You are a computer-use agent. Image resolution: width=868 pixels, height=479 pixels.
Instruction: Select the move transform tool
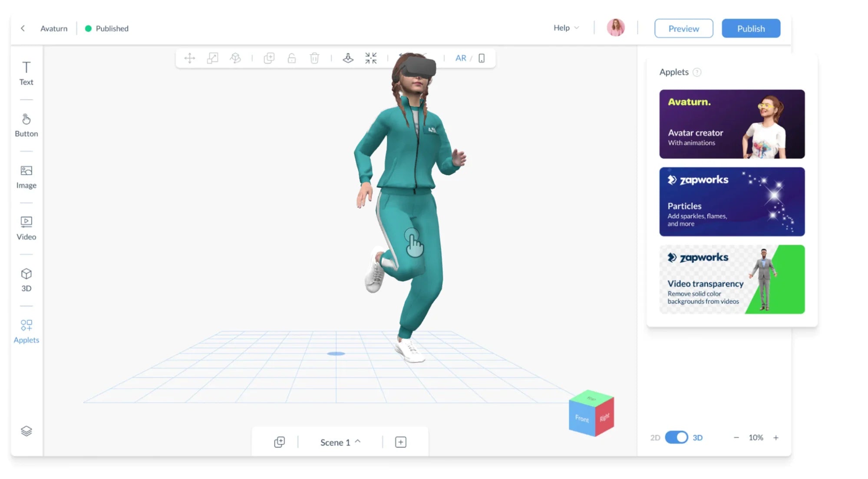click(190, 58)
